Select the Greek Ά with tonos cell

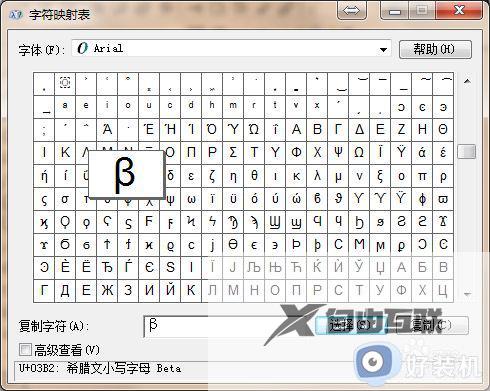click(x=107, y=130)
